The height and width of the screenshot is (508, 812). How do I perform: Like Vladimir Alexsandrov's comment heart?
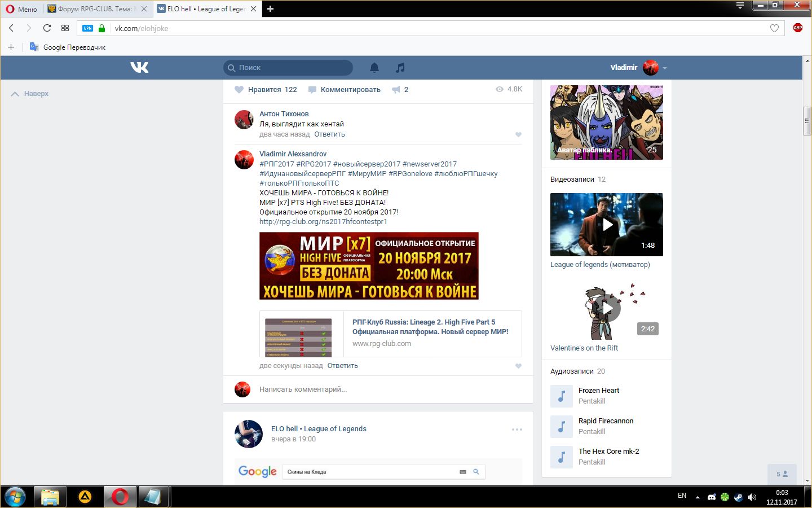[x=518, y=366]
